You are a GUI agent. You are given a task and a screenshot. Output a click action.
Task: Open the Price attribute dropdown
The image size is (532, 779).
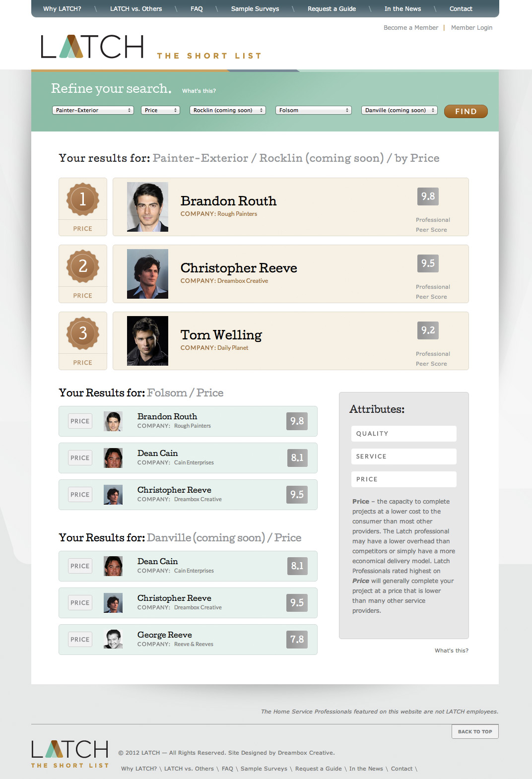click(160, 110)
